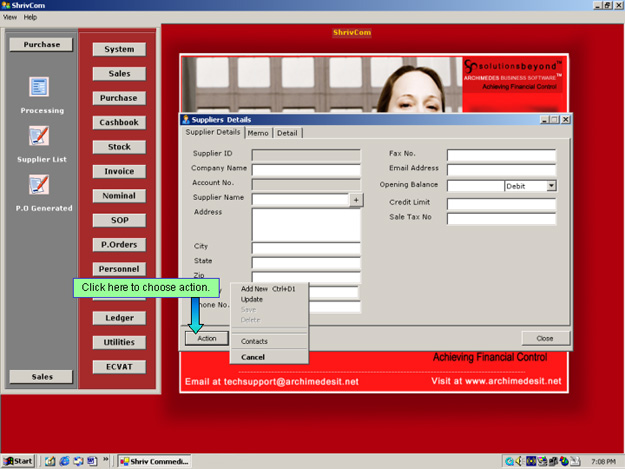Click the Cashbook module button
Image resolution: width=625 pixels, height=469 pixels.
(x=119, y=122)
